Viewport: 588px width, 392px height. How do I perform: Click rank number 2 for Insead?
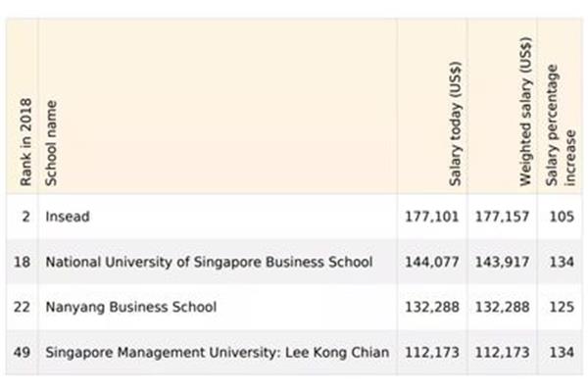point(25,217)
